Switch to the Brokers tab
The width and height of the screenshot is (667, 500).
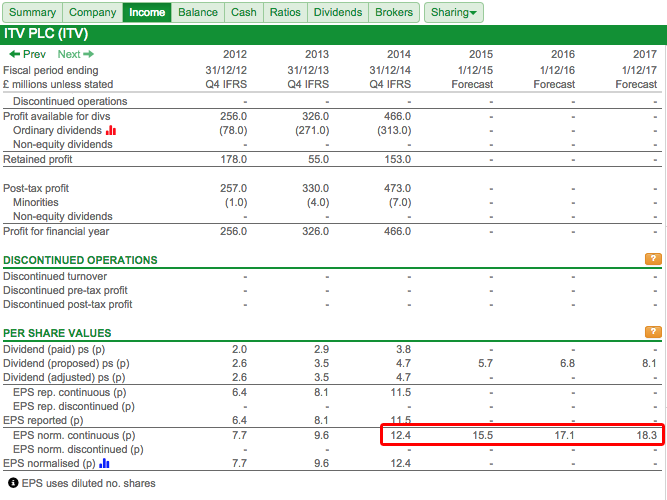tap(394, 12)
